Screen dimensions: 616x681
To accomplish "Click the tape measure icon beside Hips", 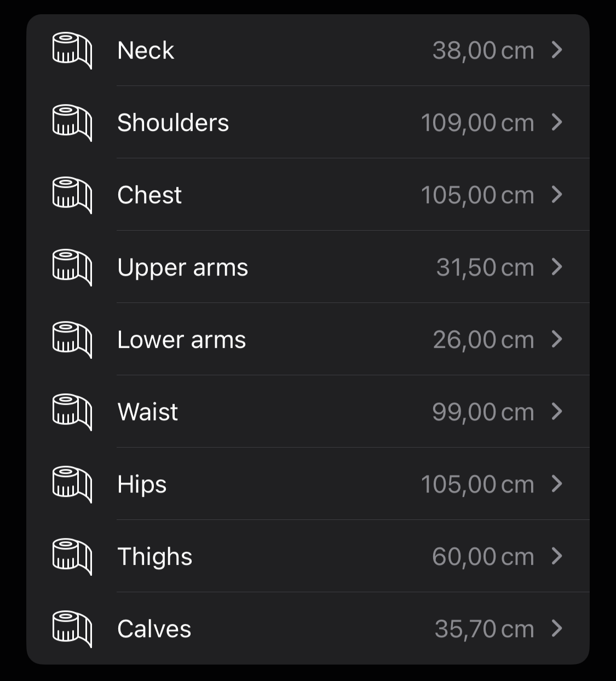I will [x=72, y=484].
